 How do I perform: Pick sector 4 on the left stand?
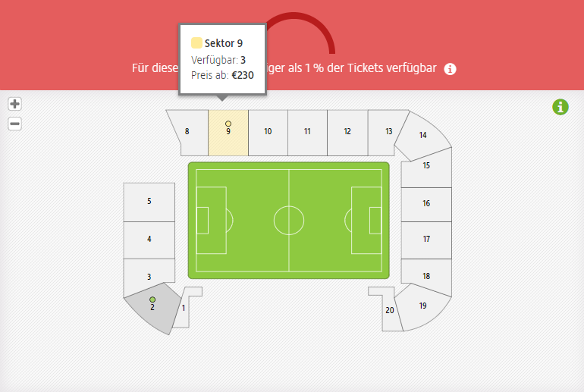pos(149,240)
